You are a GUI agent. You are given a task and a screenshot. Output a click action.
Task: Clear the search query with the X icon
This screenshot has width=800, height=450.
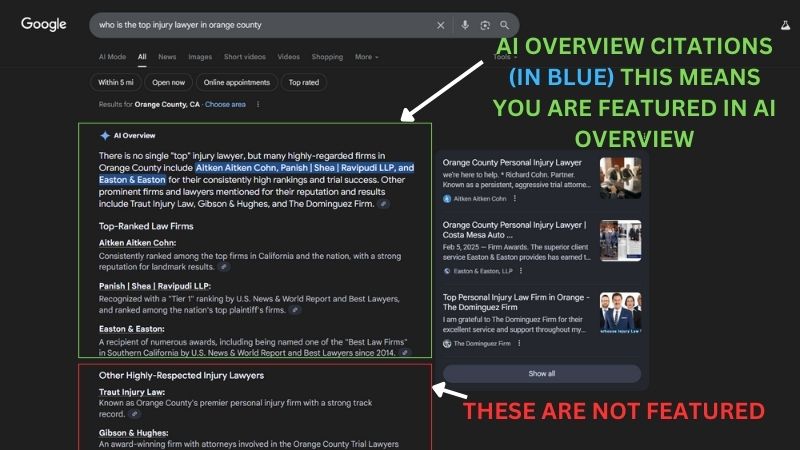click(441, 25)
